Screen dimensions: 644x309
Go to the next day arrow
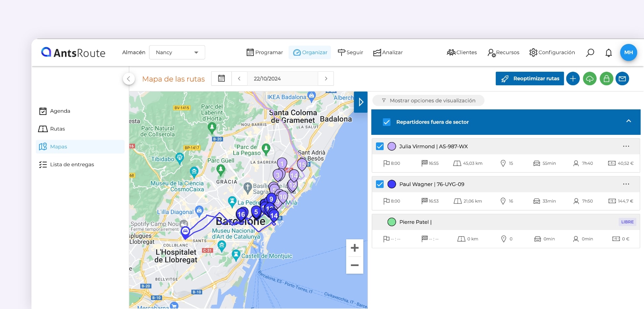[x=326, y=79]
